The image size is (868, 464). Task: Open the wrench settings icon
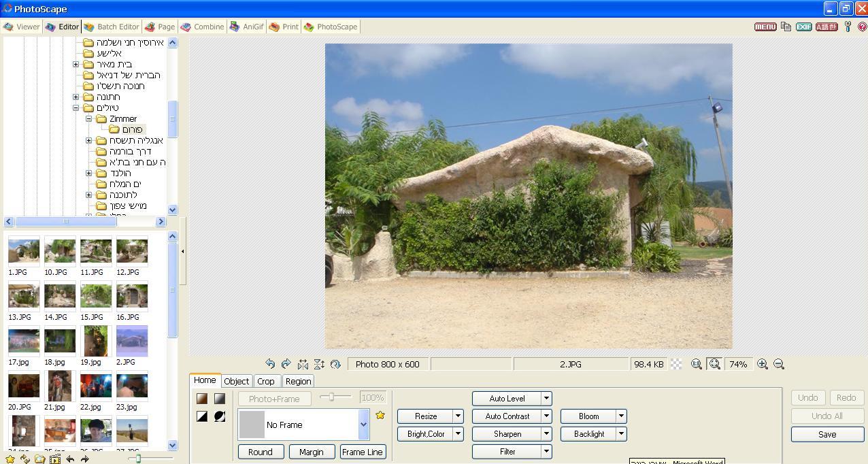(848, 27)
